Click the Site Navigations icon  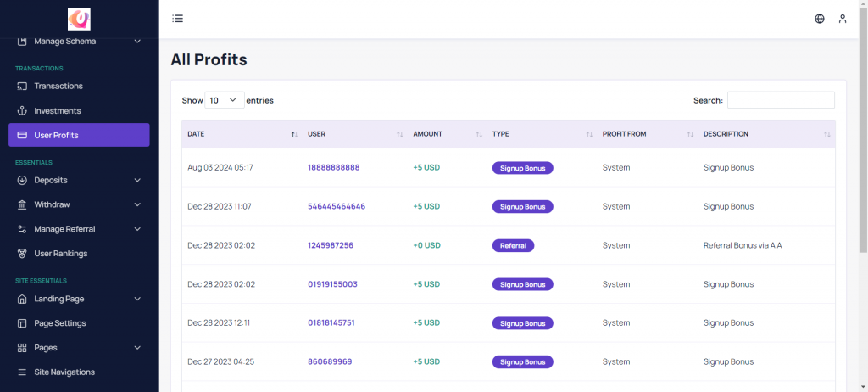23,372
